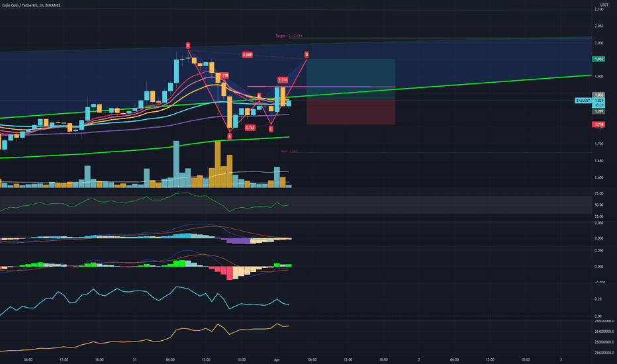
Task: Click the 1.700 price axis level
Action: click(599, 144)
